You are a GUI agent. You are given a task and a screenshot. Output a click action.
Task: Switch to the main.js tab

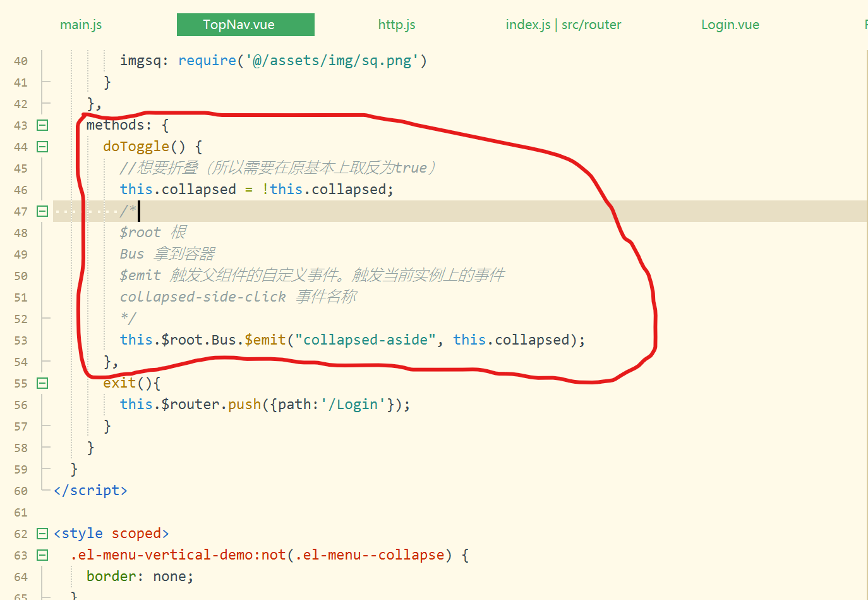(x=81, y=25)
